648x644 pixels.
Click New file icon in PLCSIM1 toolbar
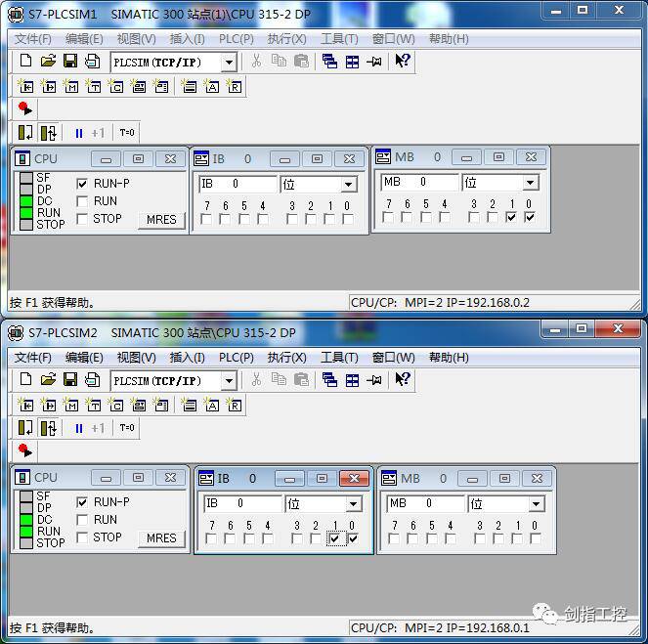pos(25,62)
